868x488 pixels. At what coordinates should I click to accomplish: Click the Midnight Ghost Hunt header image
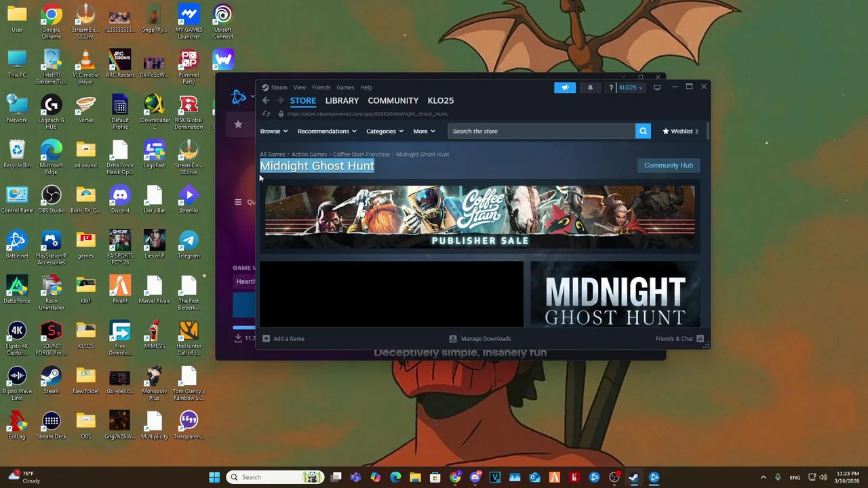[x=615, y=294]
